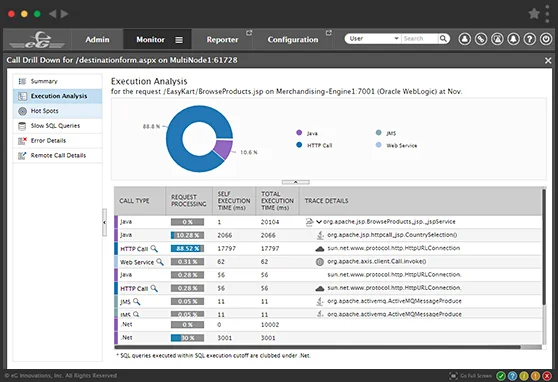558x382 pixels.
Task: Open the Monitor hamburger menu
Action: click(x=179, y=40)
